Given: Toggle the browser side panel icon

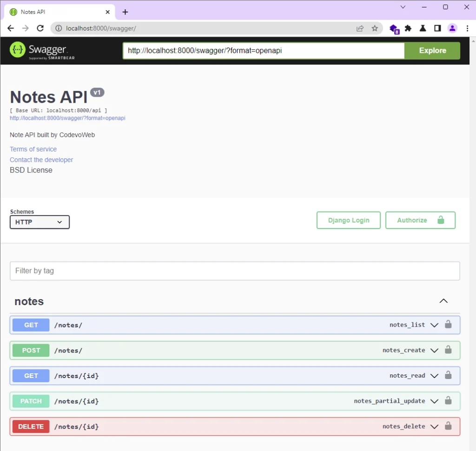Looking at the screenshot, I should [x=437, y=28].
